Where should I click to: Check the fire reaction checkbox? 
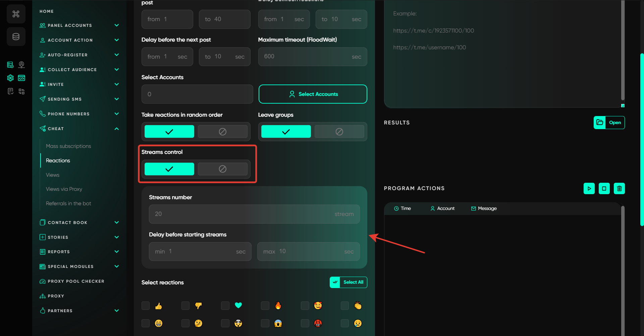pyautogui.click(x=265, y=305)
